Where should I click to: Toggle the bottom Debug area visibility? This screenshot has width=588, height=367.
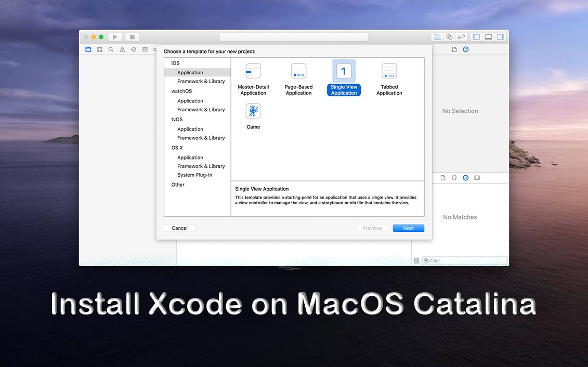click(488, 37)
